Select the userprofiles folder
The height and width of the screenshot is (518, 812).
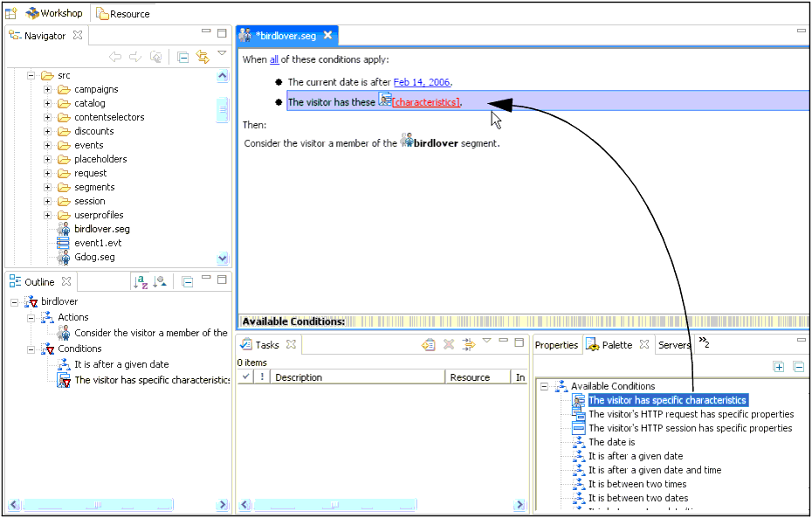[99, 215]
